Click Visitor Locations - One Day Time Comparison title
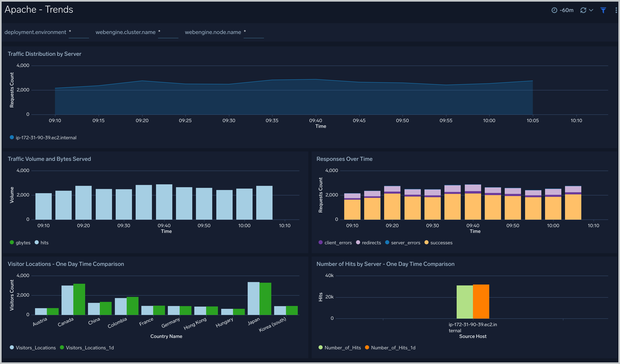 [x=66, y=264]
